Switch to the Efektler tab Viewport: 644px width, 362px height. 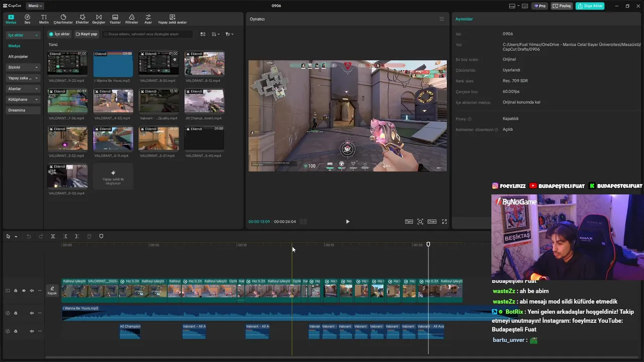pos(82,19)
